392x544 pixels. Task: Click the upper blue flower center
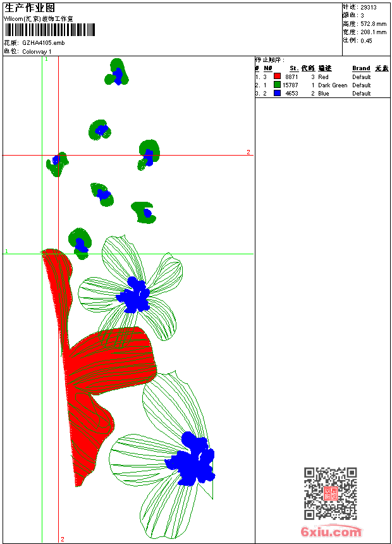pos(133,295)
